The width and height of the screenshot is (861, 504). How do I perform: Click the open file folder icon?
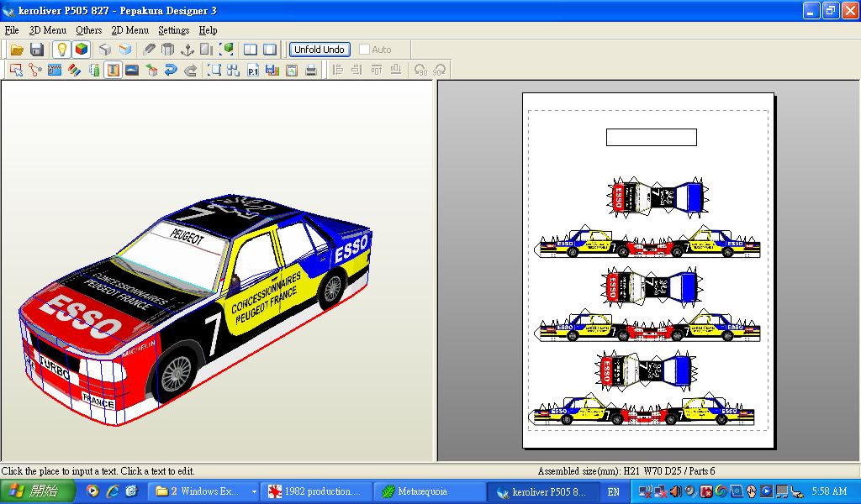click(x=17, y=50)
